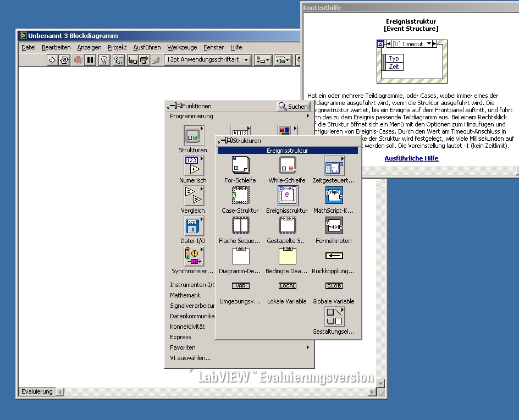
Task: Open the Synchronisierung palette icon
Action: (194, 256)
